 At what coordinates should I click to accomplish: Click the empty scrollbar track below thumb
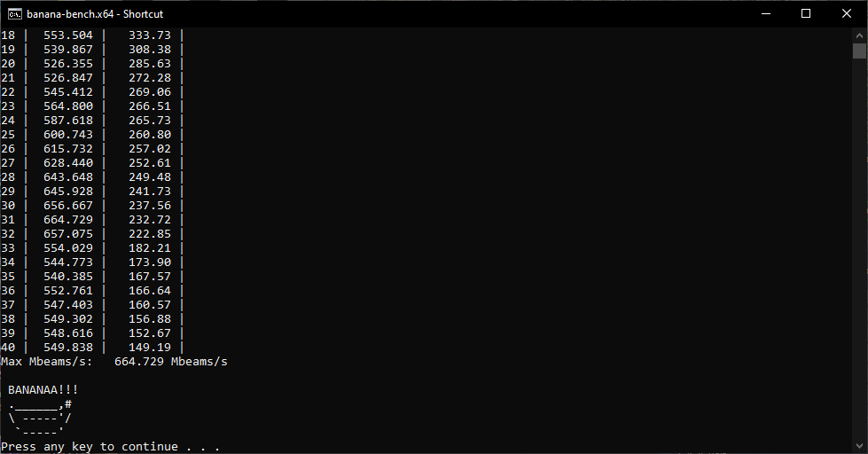(859, 249)
